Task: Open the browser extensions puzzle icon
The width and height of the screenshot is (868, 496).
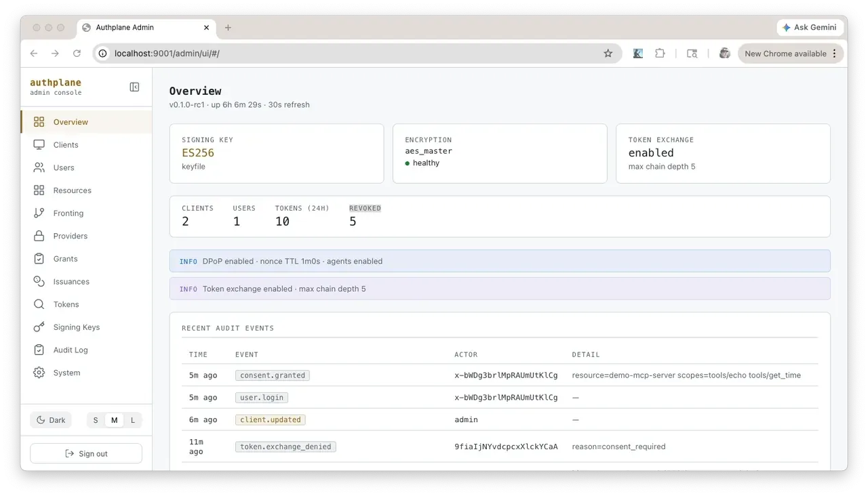Action: (x=660, y=54)
